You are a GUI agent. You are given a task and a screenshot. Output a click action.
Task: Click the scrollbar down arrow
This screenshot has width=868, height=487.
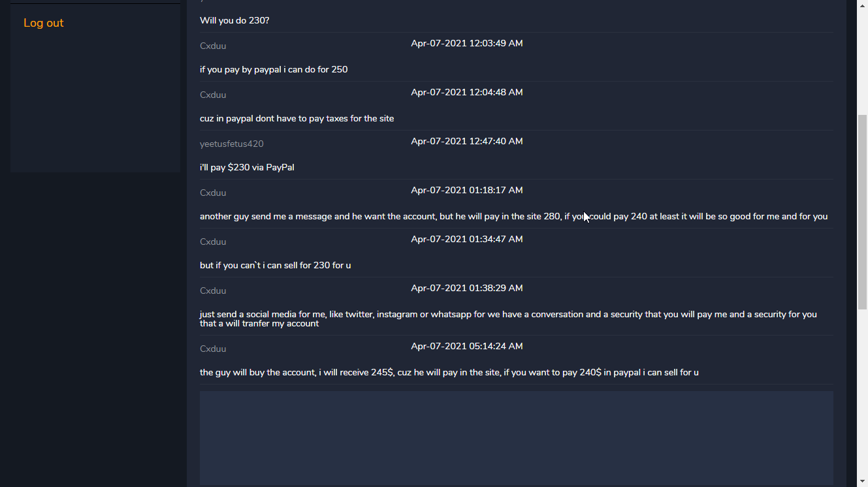point(862,481)
